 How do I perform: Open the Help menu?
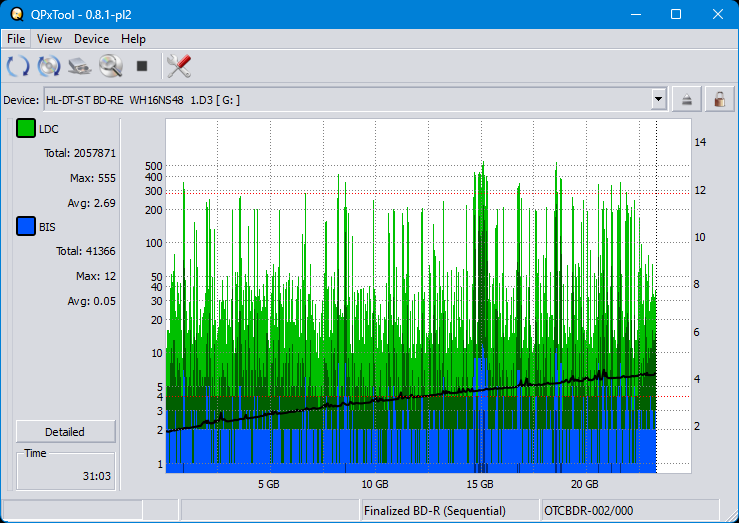[133, 39]
